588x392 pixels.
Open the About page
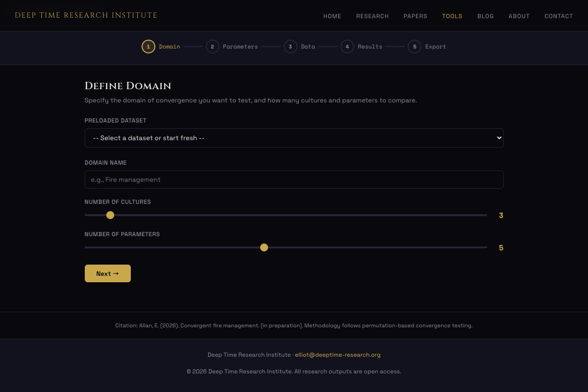tap(519, 16)
